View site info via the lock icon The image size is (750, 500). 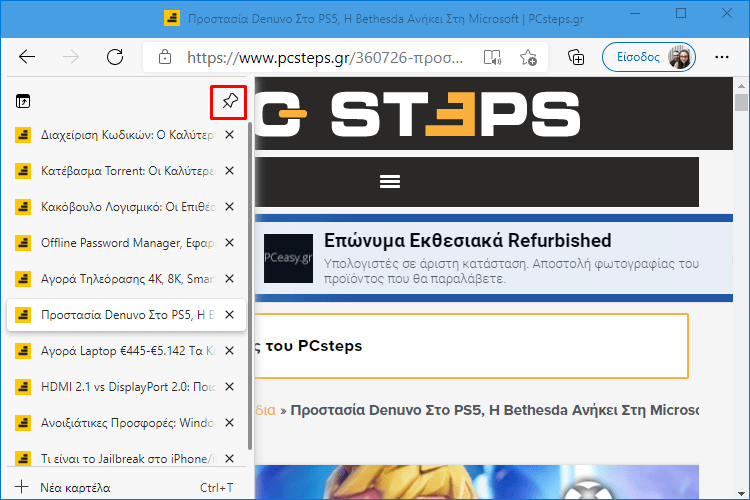[x=165, y=57]
